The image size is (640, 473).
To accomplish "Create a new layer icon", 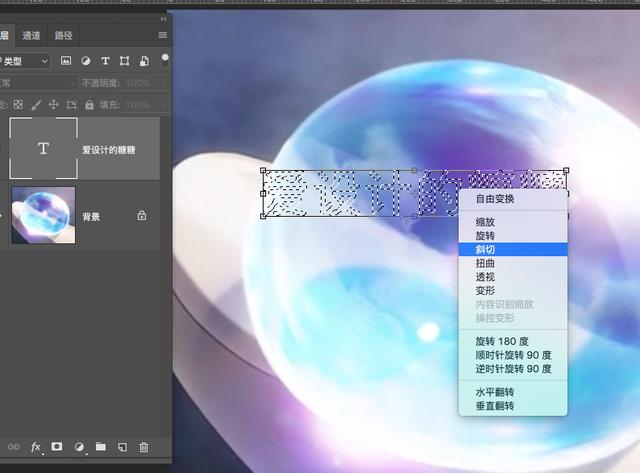I will click(122, 447).
